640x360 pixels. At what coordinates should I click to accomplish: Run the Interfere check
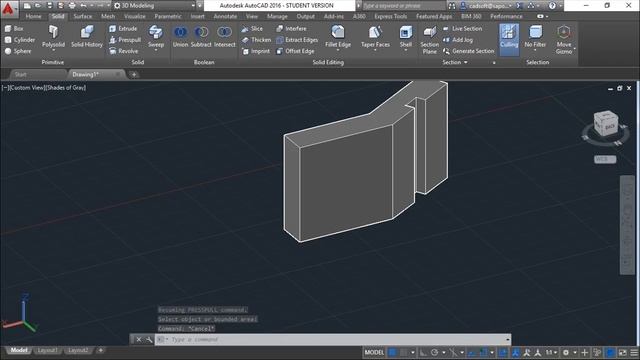pyautogui.click(x=291, y=29)
